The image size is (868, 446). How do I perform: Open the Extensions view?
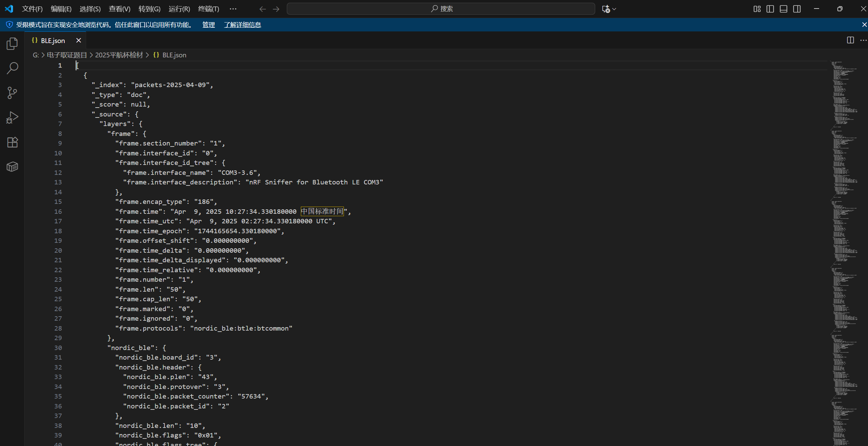tap(12, 142)
